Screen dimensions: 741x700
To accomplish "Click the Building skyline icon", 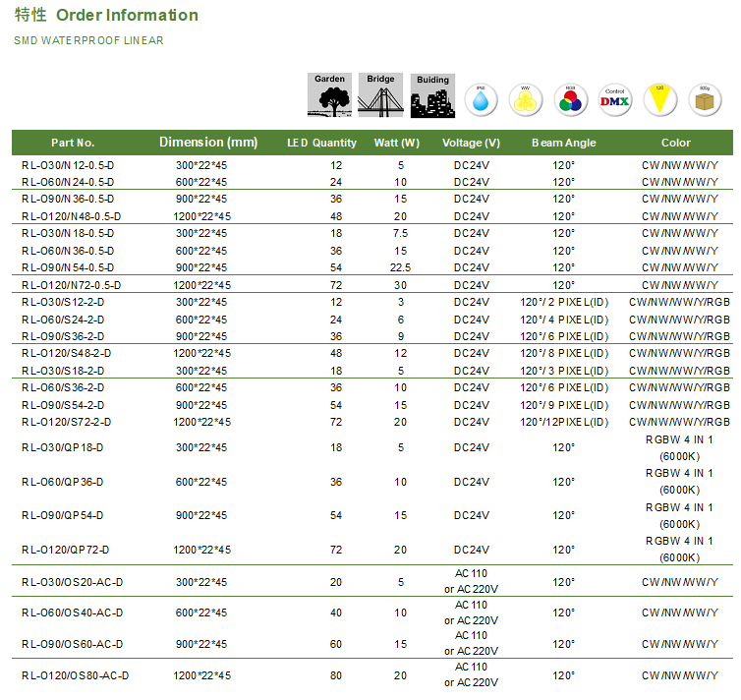I will coord(432,96).
